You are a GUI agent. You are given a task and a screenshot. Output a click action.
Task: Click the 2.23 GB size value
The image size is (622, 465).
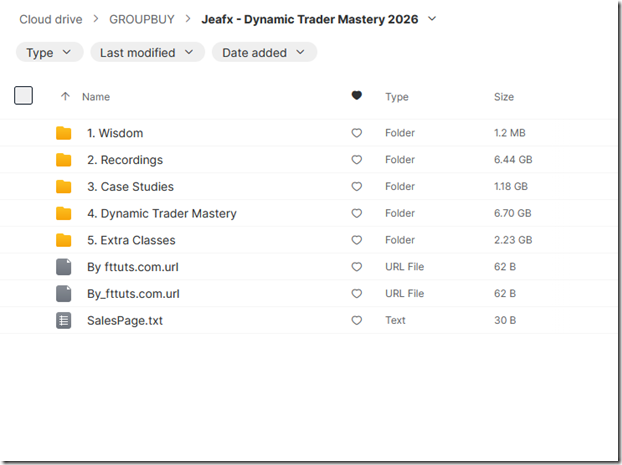(x=513, y=240)
